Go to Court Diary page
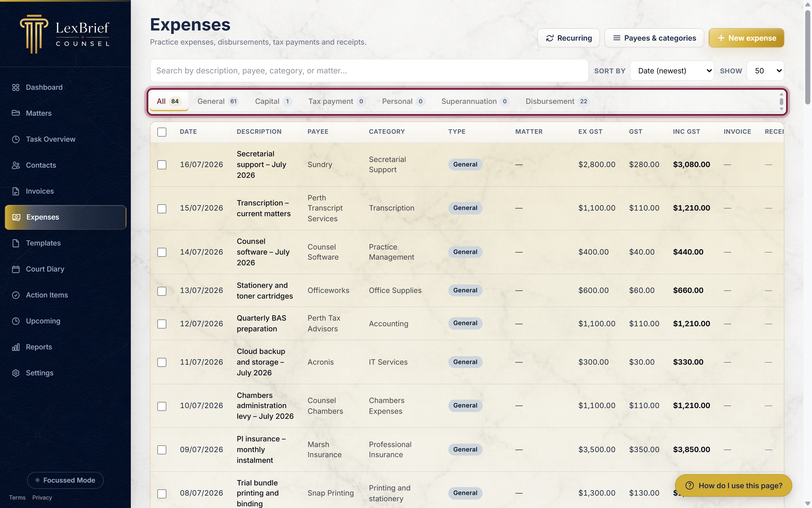The image size is (812, 508). [x=65, y=269]
